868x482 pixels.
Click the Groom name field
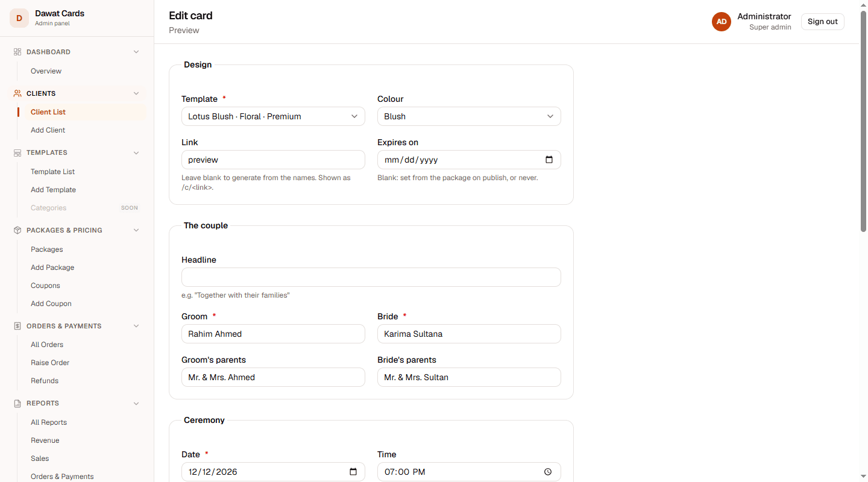273,334
